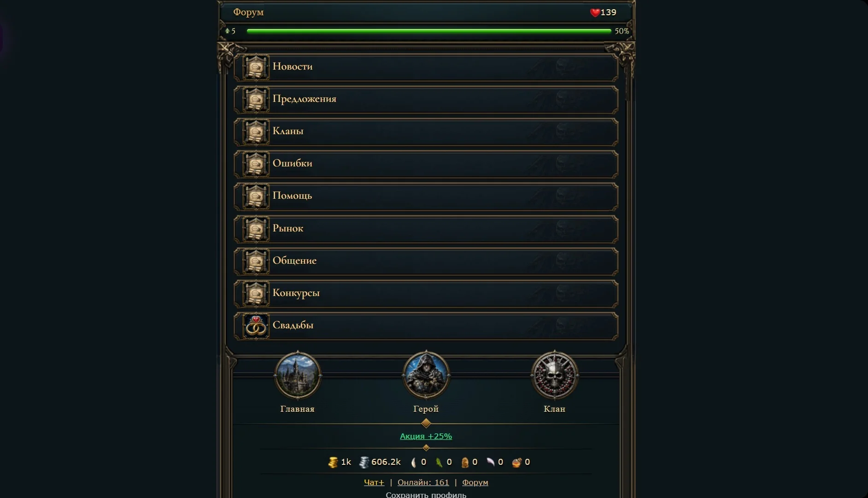
Task: Open the Чат+ link
Action: coord(374,482)
